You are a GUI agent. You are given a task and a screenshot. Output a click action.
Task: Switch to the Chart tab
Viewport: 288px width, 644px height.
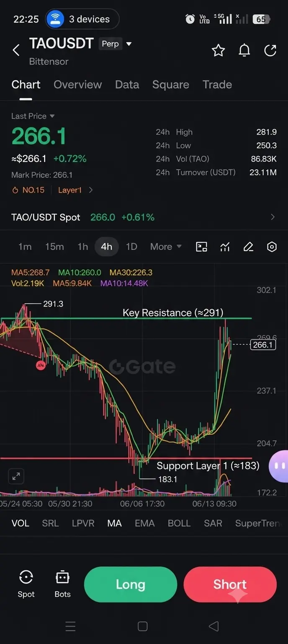(26, 85)
